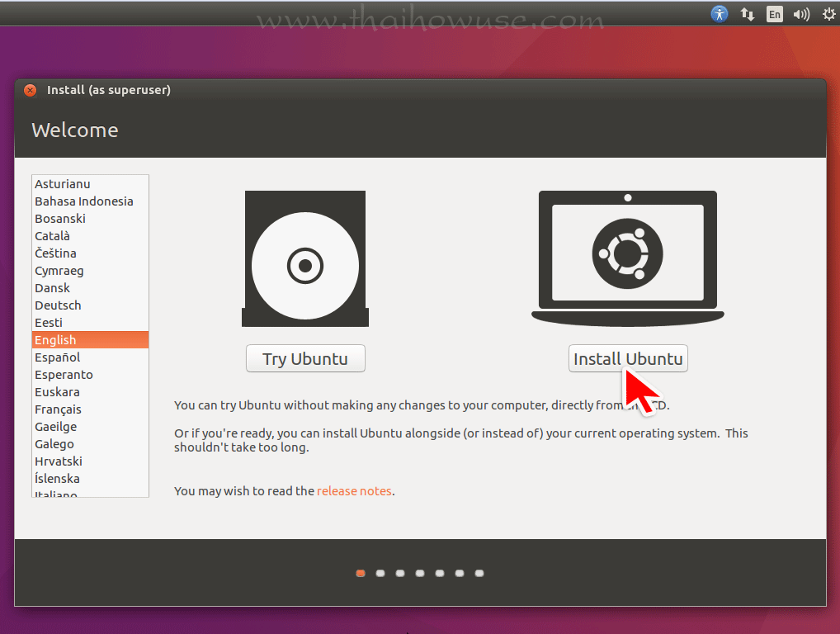The height and width of the screenshot is (634, 840).
Task: Select Gaeilge language entry
Action: pyautogui.click(x=90, y=427)
